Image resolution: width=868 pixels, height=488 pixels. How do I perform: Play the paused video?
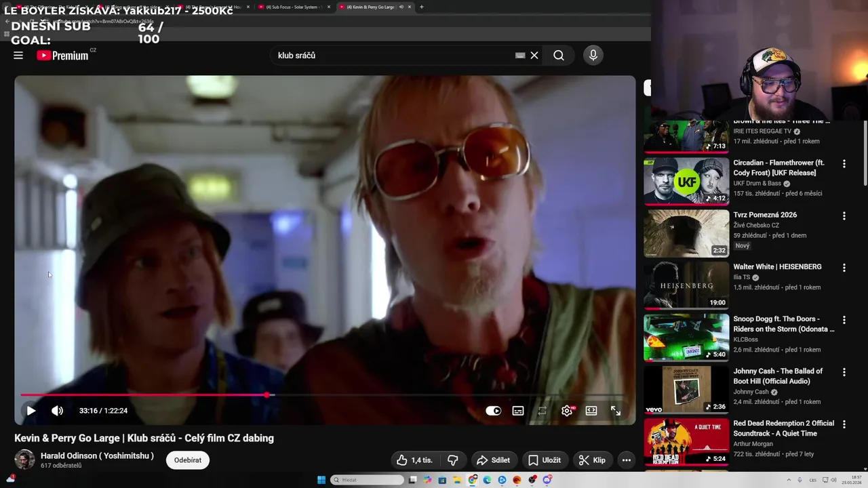point(31,411)
